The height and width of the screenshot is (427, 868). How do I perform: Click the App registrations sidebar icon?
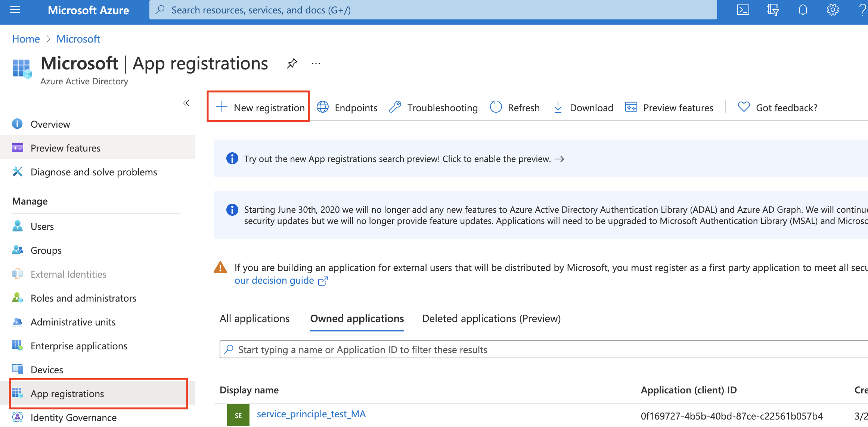[x=17, y=393]
